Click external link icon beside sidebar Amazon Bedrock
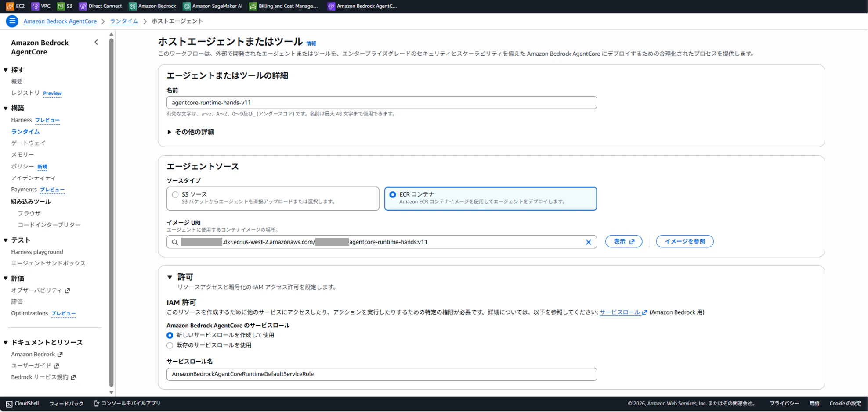Viewport: 868px width, 412px height. point(60,355)
